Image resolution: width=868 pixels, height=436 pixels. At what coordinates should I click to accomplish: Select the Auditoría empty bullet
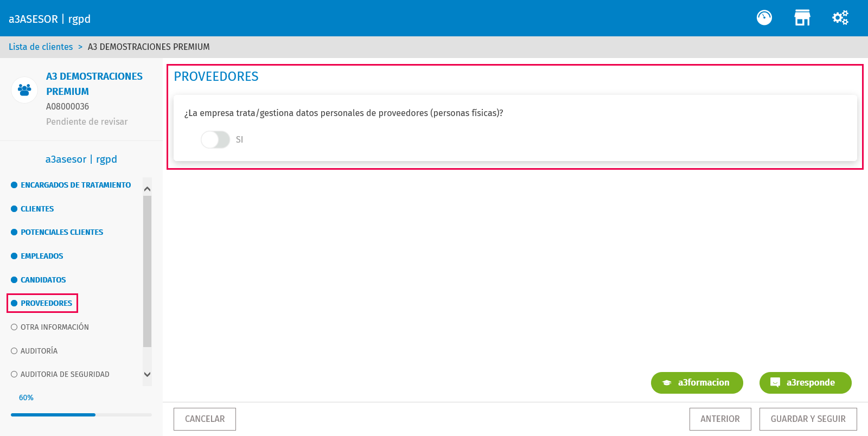14,351
